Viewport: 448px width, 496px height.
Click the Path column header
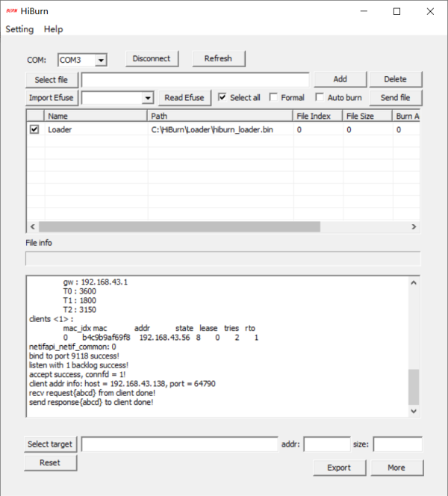[220, 116]
